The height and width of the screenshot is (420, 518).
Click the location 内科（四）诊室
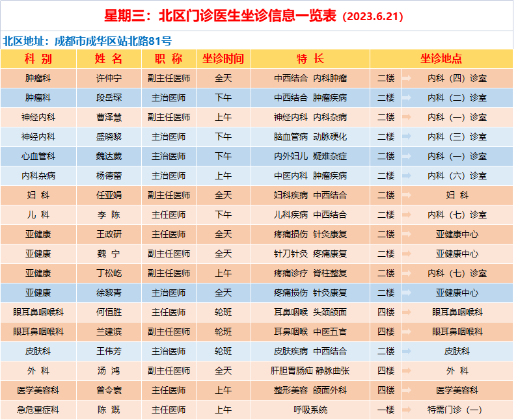click(457, 78)
